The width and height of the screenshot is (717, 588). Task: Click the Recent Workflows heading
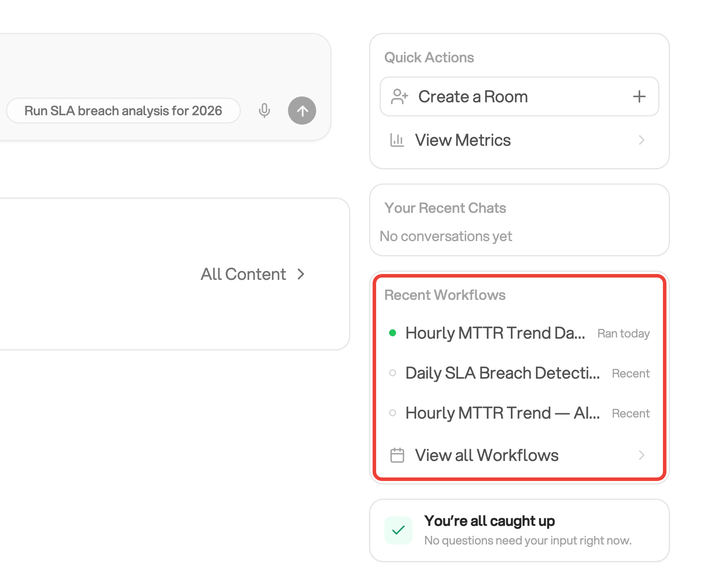tap(445, 295)
